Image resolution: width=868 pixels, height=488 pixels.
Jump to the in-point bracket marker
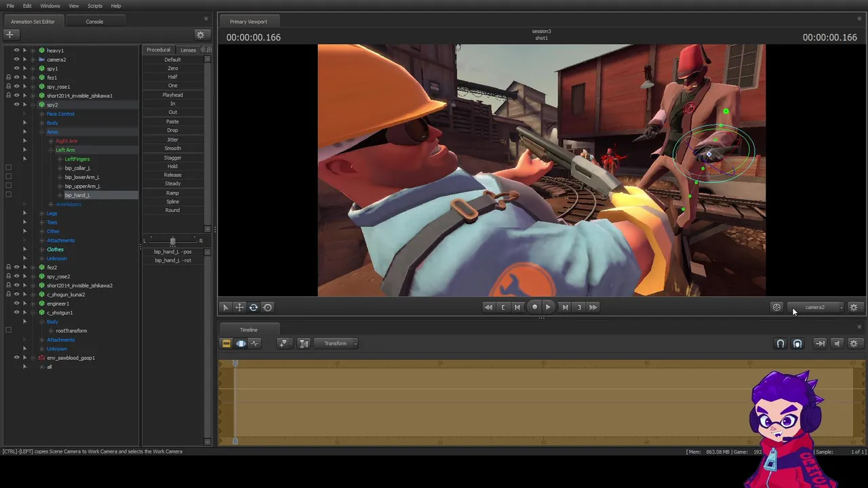[x=503, y=307]
